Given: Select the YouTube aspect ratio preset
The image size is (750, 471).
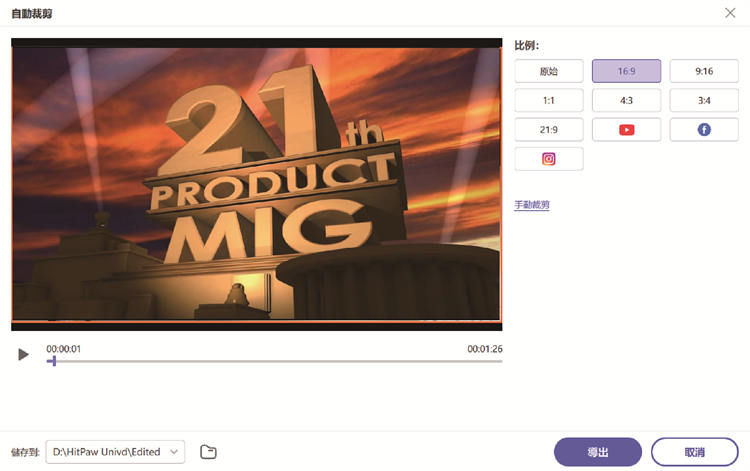Looking at the screenshot, I should [626, 129].
